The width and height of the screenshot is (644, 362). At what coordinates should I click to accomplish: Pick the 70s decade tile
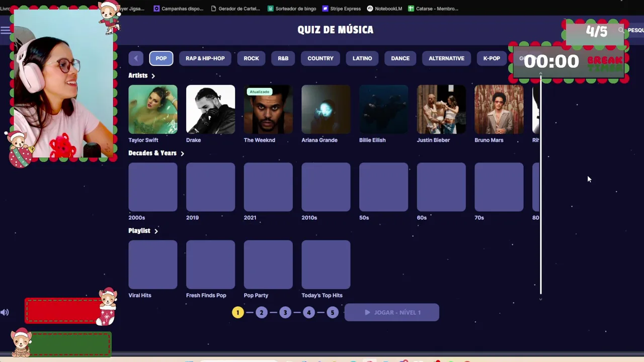tap(499, 187)
